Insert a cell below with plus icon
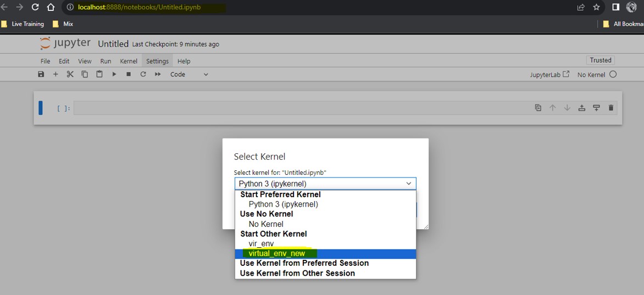Viewport: 644px width, 295px height. 55,74
